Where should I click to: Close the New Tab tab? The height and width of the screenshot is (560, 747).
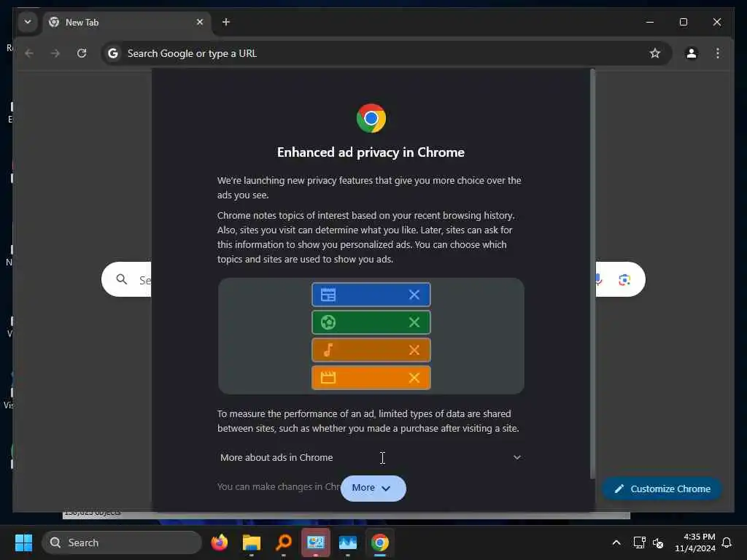200,22
